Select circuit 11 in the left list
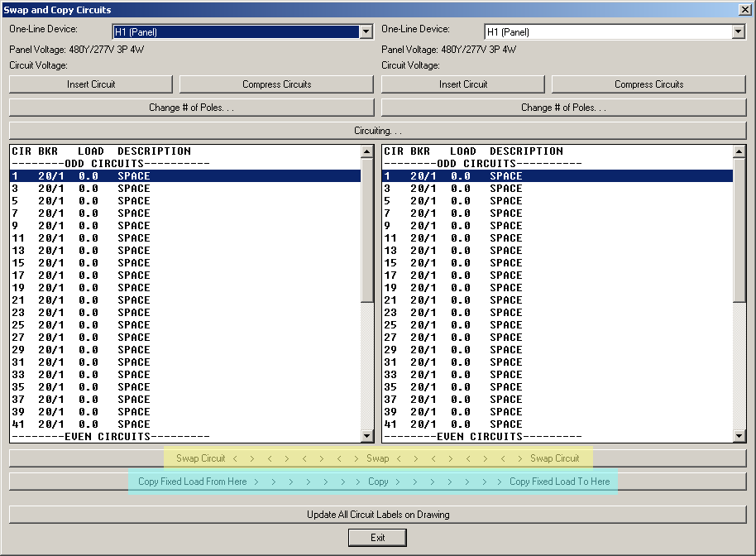The height and width of the screenshot is (556, 756). coord(185,238)
